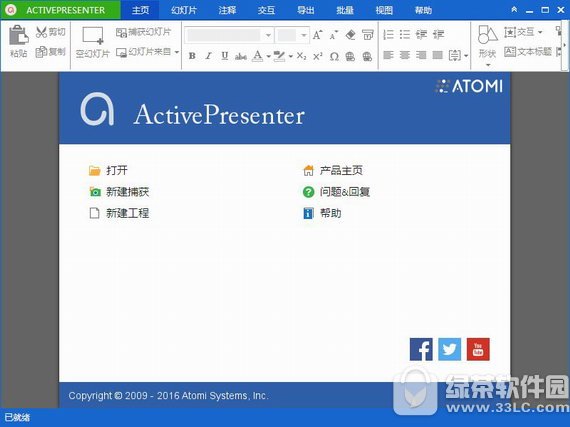Click the font color A button
This screenshot has width=570, height=427.
258,56
